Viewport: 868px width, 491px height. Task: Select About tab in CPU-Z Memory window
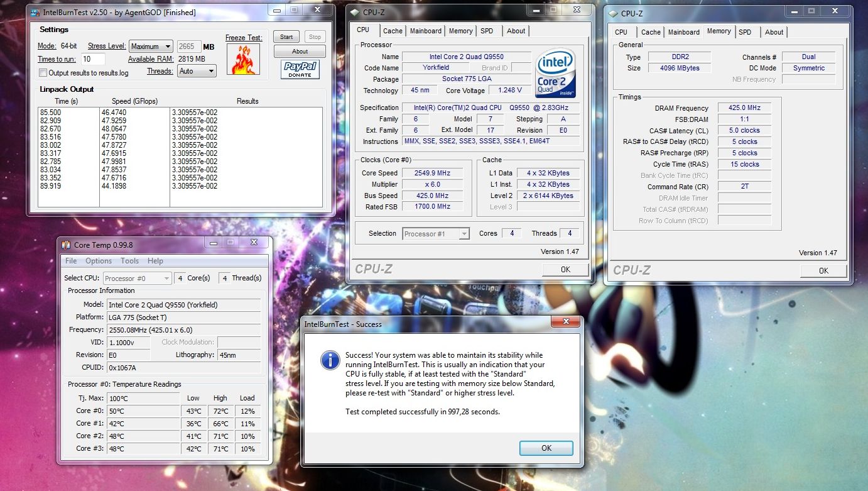pos(774,32)
